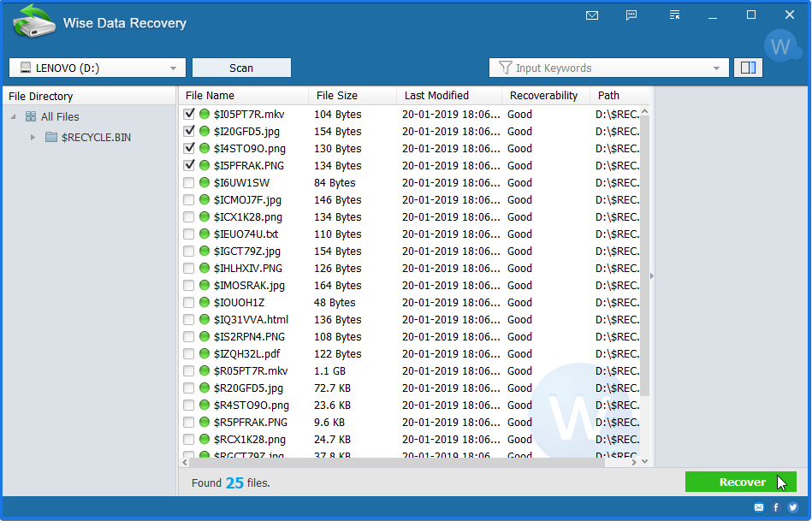Click the vertical scrollbar up arrow
Screen dimensions: 812x521
pos(645,111)
